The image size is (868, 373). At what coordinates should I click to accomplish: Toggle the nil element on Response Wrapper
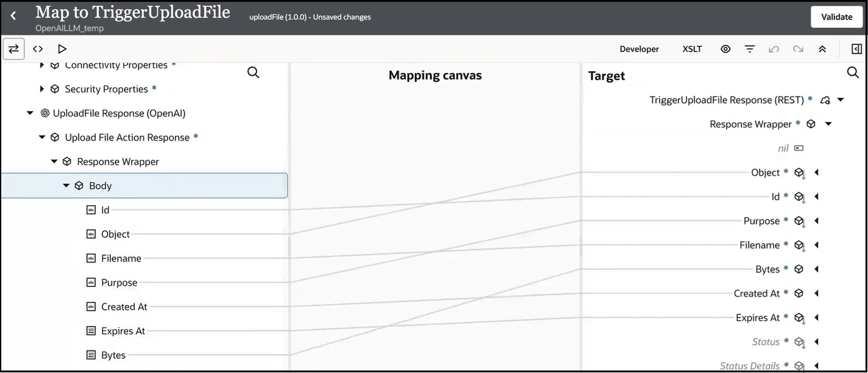pos(799,148)
